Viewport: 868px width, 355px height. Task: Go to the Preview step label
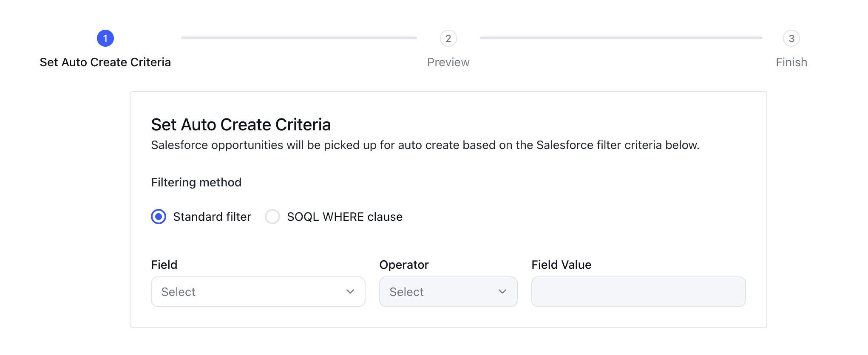448,62
